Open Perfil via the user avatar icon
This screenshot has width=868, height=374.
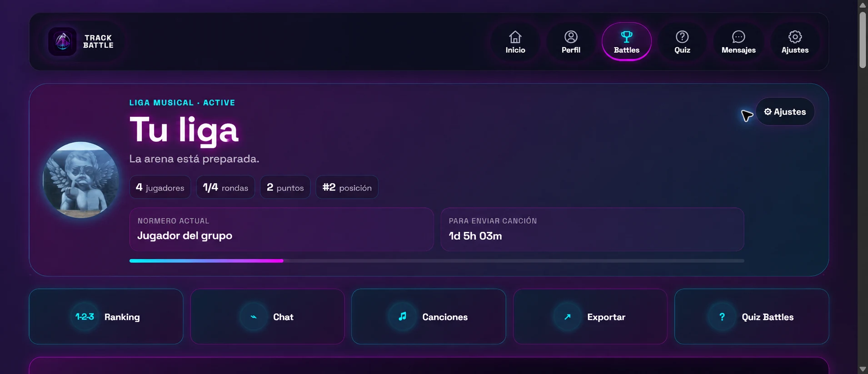tap(571, 36)
